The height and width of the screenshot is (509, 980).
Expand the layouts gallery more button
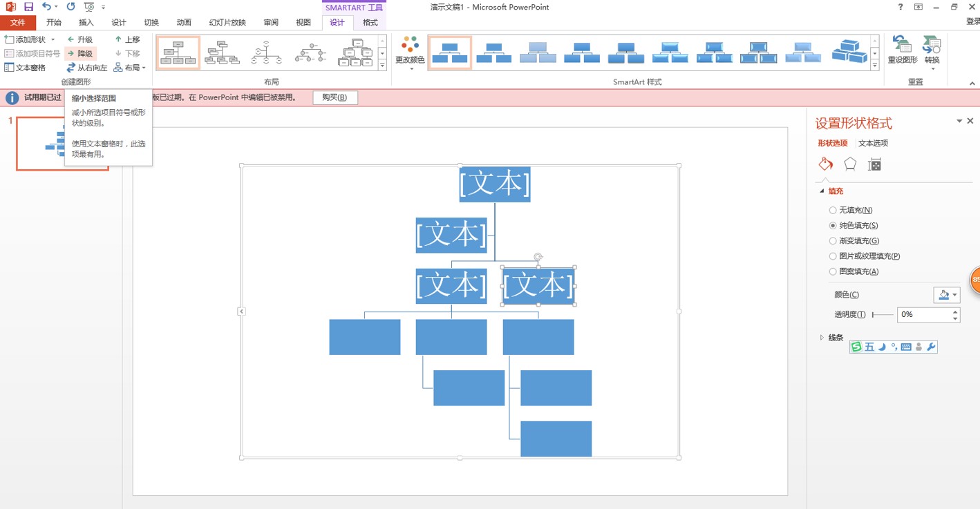click(383, 66)
